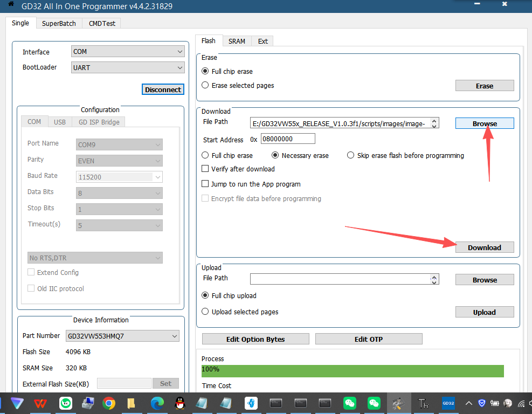Open the green smiley-face app in taskbar

[x=65, y=403]
